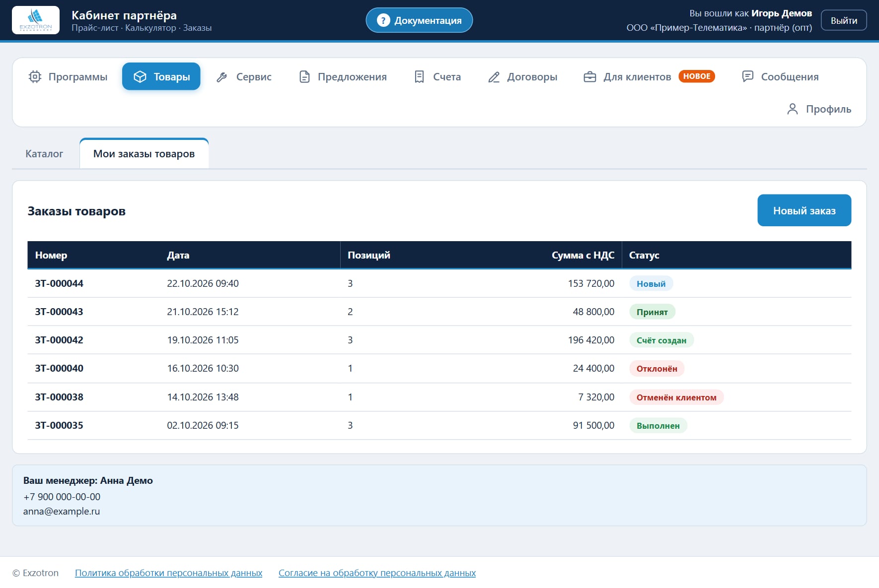Click the Дата column header
The width and height of the screenshot is (879, 588).
click(x=178, y=255)
